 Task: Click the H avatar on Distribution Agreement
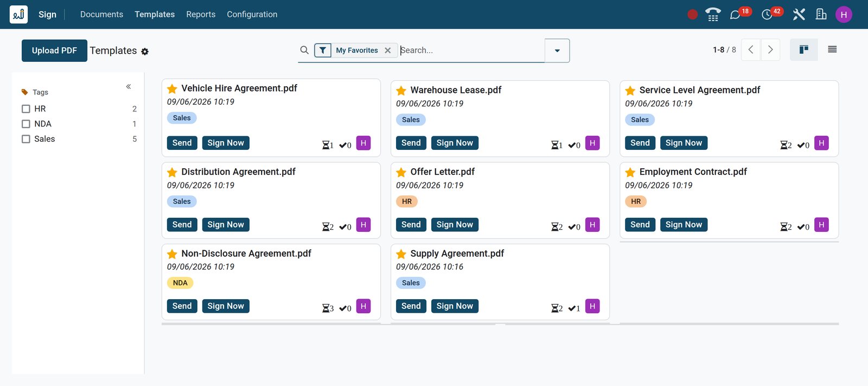point(363,225)
